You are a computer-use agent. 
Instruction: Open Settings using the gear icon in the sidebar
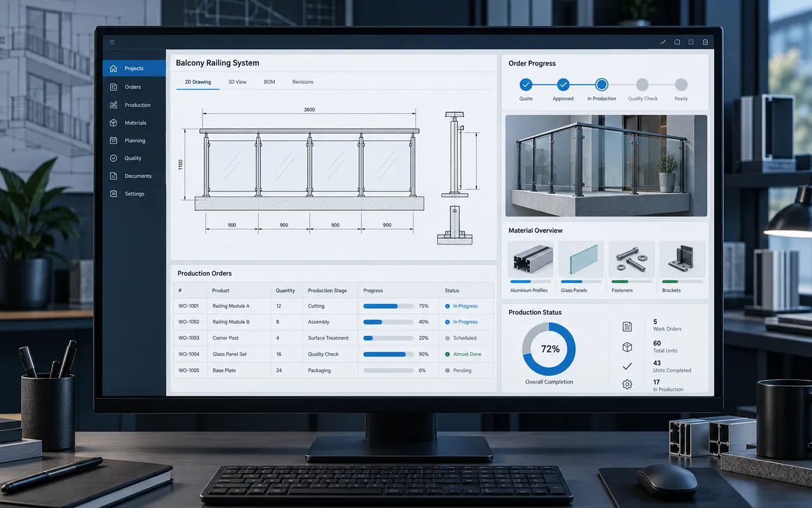tap(113, 194)
